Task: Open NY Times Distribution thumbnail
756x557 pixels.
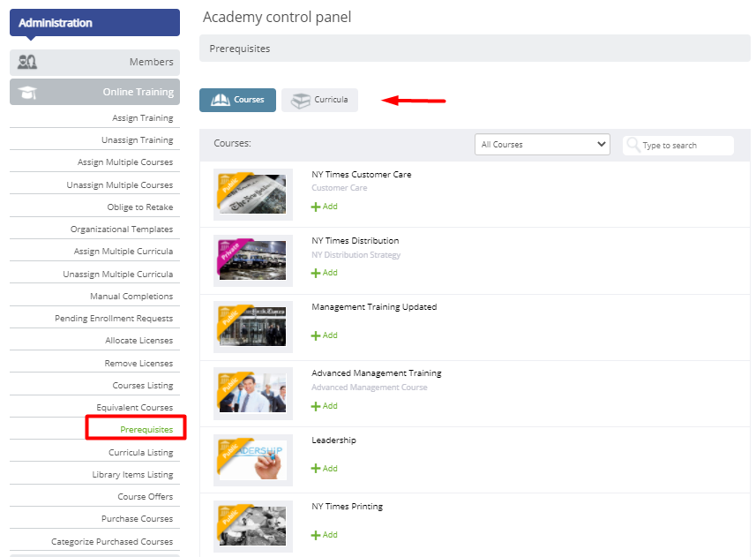Action: click(x=252, y=260)
